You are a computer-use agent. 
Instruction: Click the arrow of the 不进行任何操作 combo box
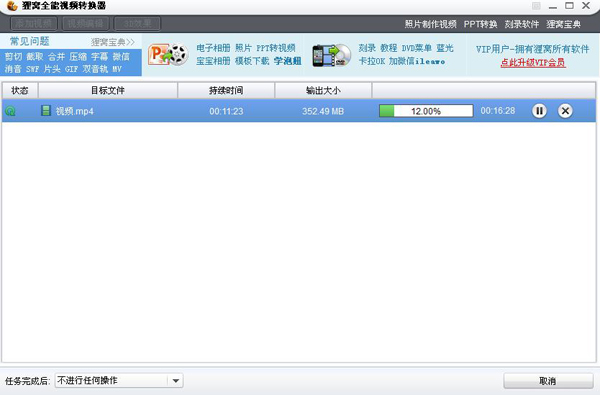[x=176, y=380]
